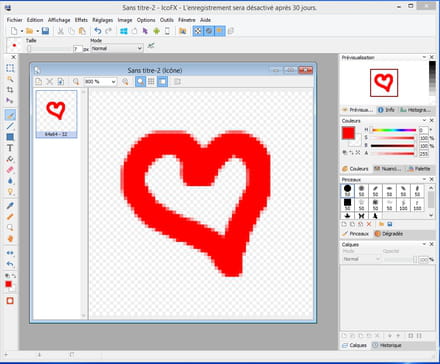This screenshot has height=364, width=440.
Task: Toggle the highlighted magnifier view button
Action: pyautogui.click(x=140, y=81)
